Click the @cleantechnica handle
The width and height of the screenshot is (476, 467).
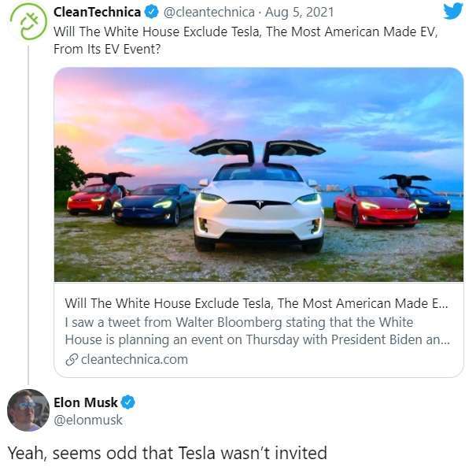208,12
